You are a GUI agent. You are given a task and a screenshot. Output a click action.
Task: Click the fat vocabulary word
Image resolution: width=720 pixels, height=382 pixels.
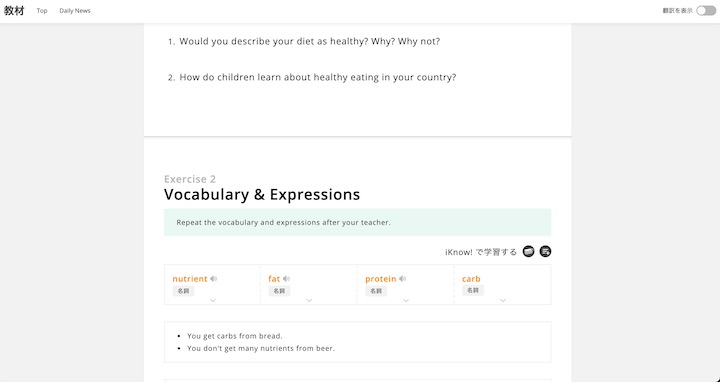[x=274, y=279]
